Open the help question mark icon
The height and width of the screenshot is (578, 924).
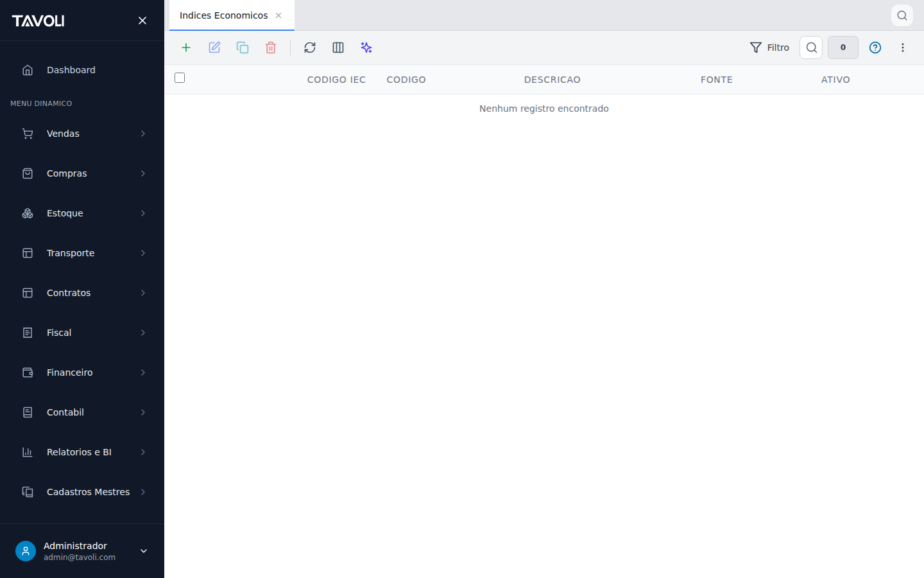click(x=875, y=48)
